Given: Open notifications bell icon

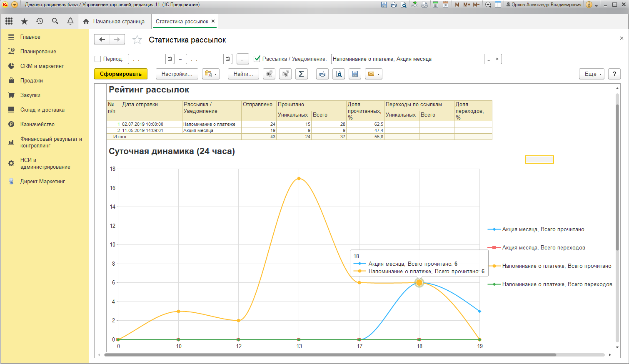Looking at the screenshot, I should coord(70,21).
